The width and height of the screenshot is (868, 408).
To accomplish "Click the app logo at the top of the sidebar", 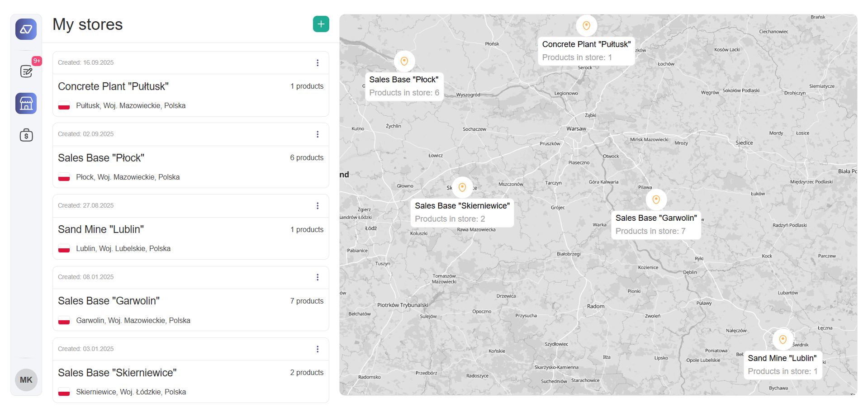I will [x=26, y=28].
